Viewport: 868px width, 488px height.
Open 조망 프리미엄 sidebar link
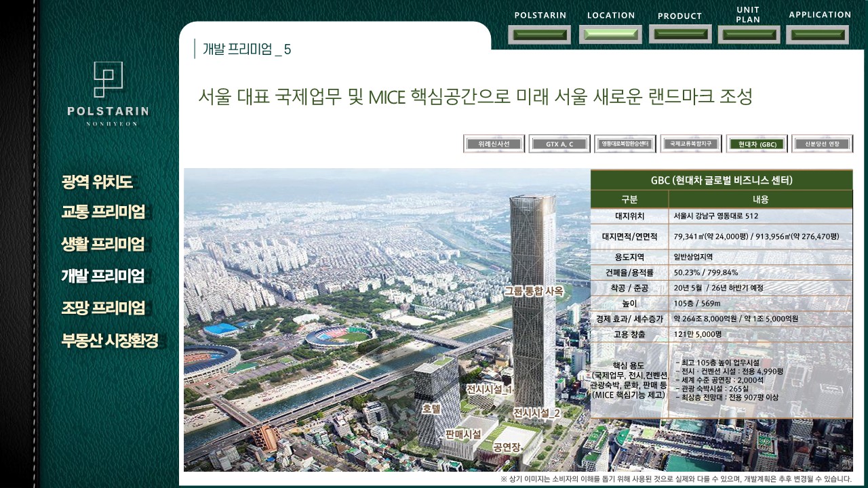103,308
